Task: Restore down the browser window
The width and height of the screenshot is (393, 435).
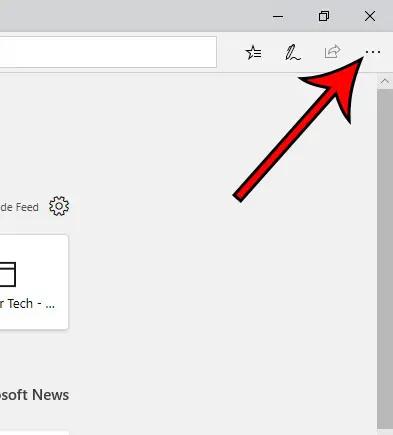Action: click(x=324, y=16)
